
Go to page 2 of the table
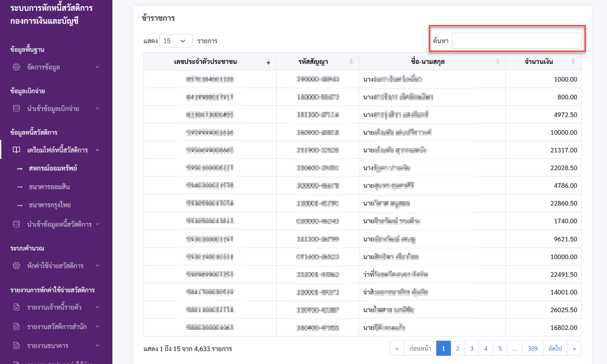pos(457,348)
